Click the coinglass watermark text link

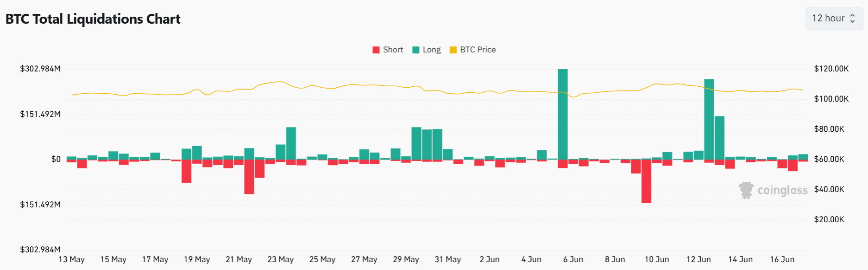(x=782, y=190)
